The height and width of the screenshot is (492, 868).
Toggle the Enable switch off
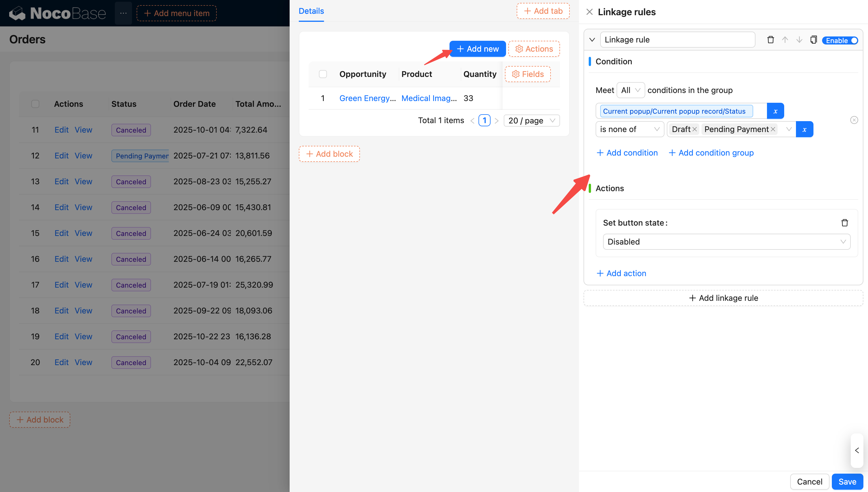point(840,40)
